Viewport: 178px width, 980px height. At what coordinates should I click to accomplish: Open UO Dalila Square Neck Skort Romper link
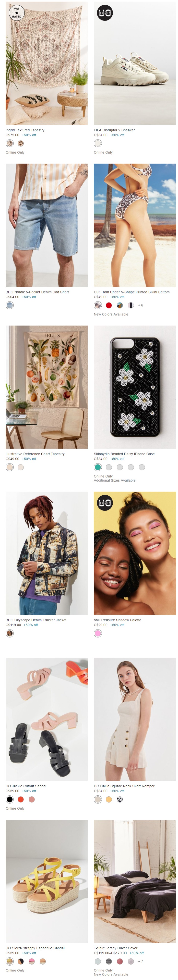[124, 786]
